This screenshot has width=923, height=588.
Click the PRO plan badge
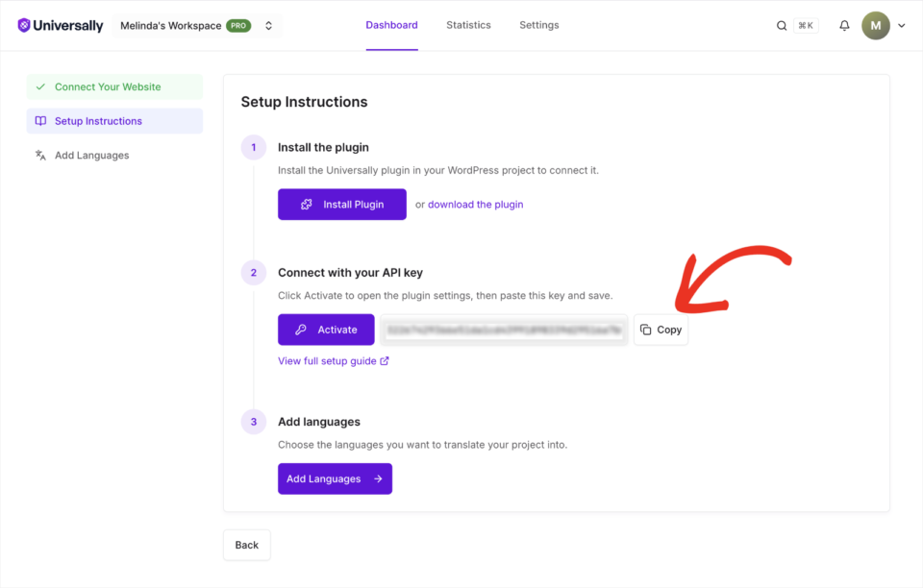pyautogui.click(x=238, y=25)
